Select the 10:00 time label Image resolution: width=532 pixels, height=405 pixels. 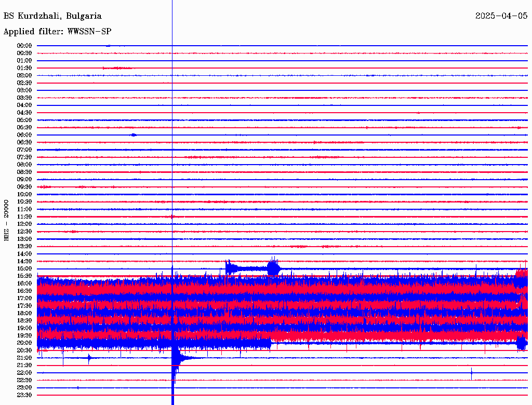pos(24,195)
